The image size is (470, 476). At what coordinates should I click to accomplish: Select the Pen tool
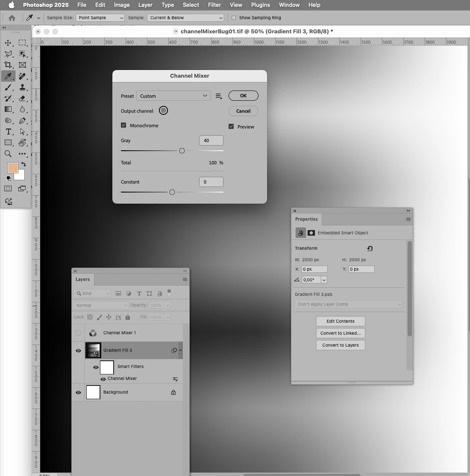[22, 120]
